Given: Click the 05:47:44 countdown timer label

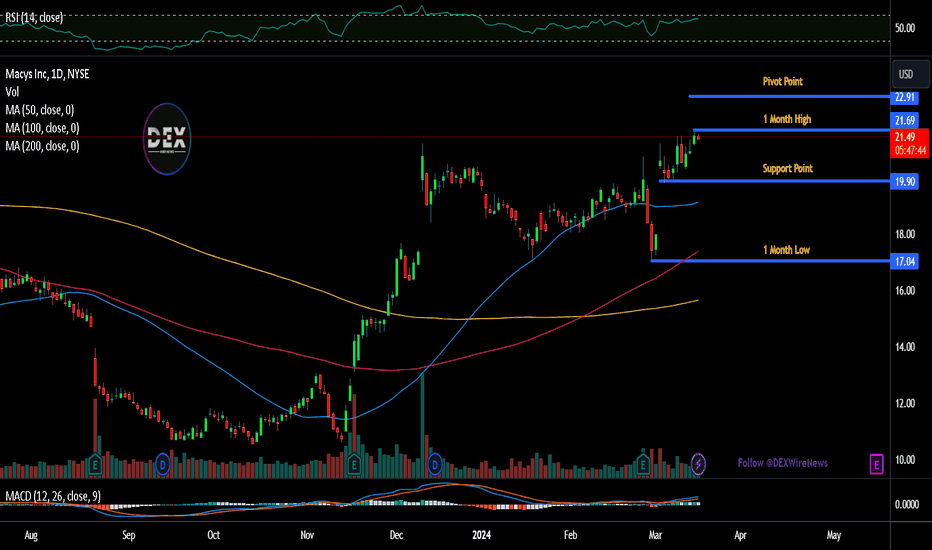Looking at the screenshot, I should tap(910, 150).
